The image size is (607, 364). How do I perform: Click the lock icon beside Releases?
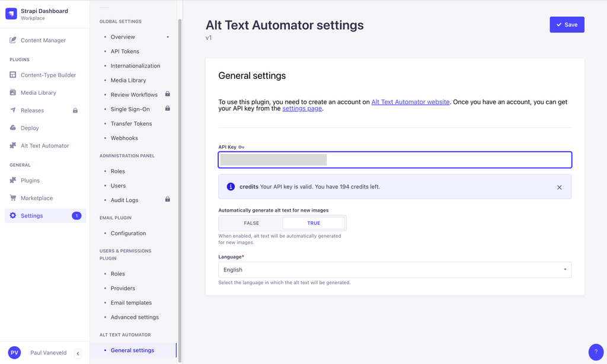pyautogui.click(x=75, y=110)
